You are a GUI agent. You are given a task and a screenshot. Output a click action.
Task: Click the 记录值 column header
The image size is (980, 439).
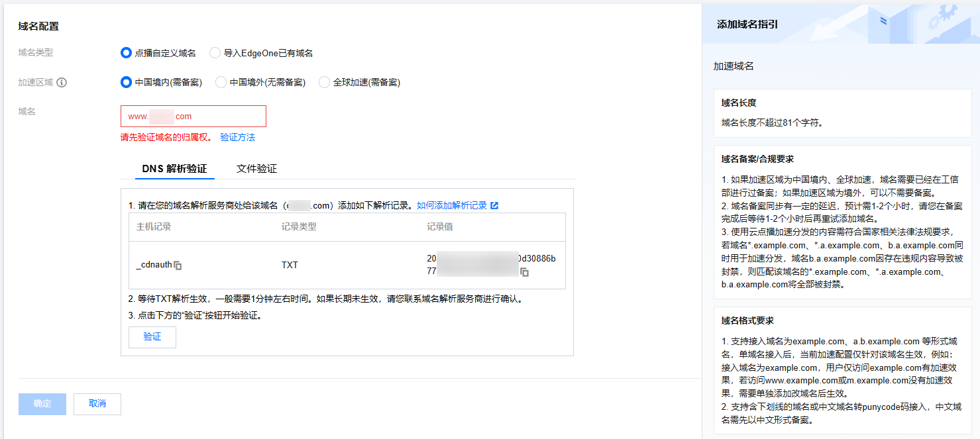coord(440,226)
